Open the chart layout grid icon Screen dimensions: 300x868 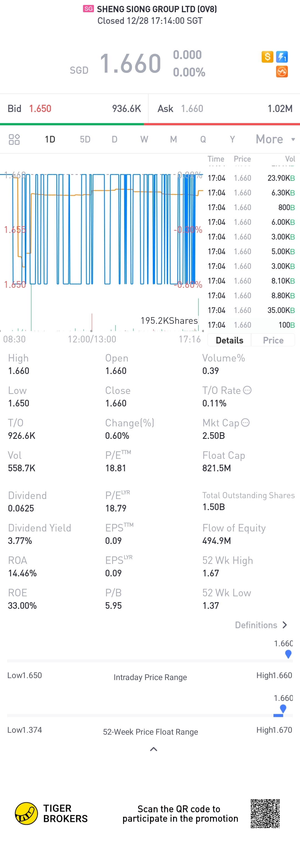click(x=14, y=139)
